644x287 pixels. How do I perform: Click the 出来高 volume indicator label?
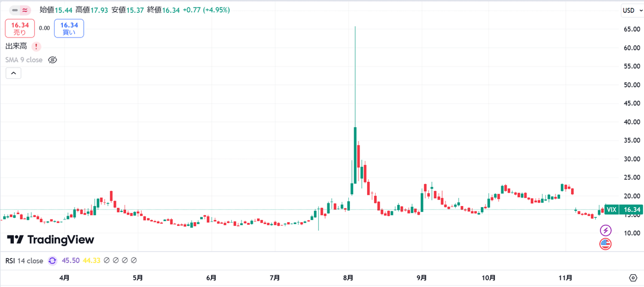16,47
